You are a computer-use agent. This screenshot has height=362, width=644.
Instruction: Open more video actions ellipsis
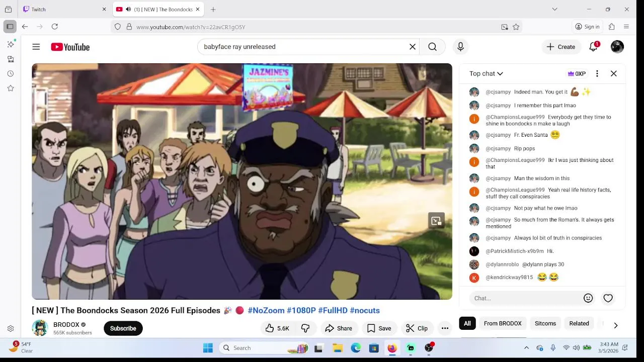click(445, 328)
